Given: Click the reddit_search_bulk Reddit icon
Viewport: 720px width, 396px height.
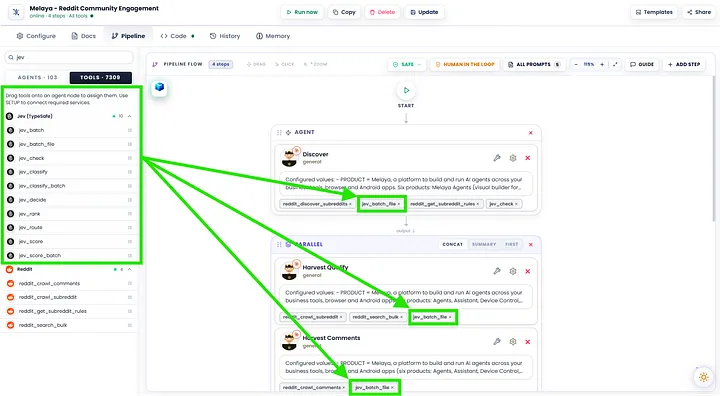Looking at the screenshot, I should (x=11, y=325).
